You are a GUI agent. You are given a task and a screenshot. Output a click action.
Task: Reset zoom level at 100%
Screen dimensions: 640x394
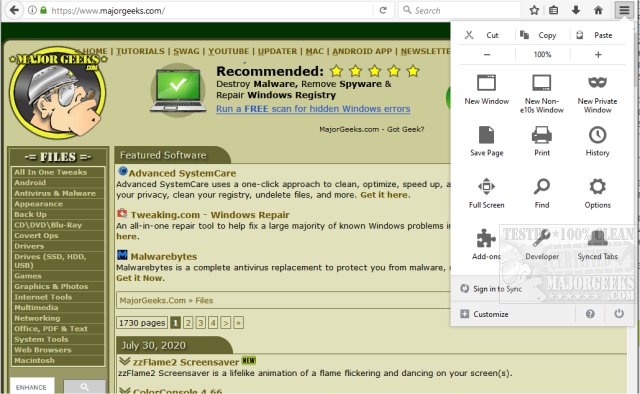click(542, 54)
